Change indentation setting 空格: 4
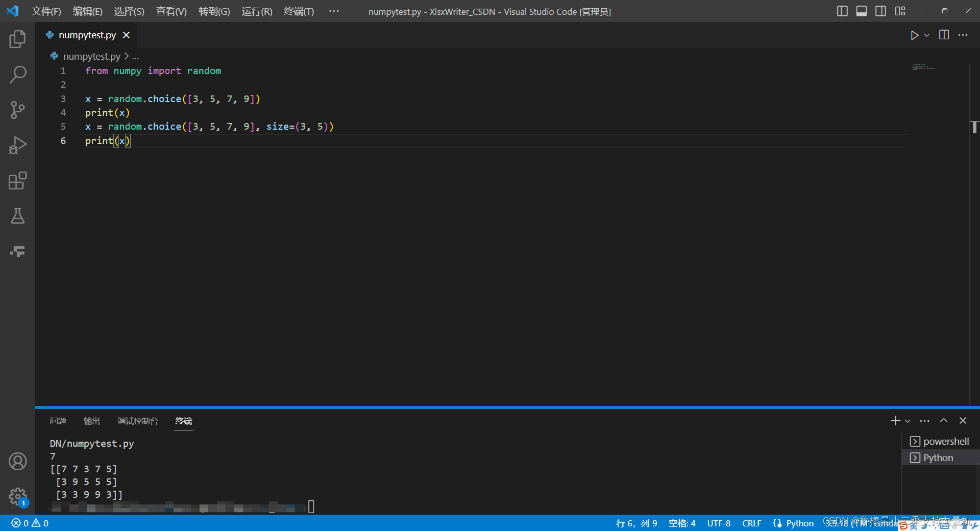 [x=682, y=523]
